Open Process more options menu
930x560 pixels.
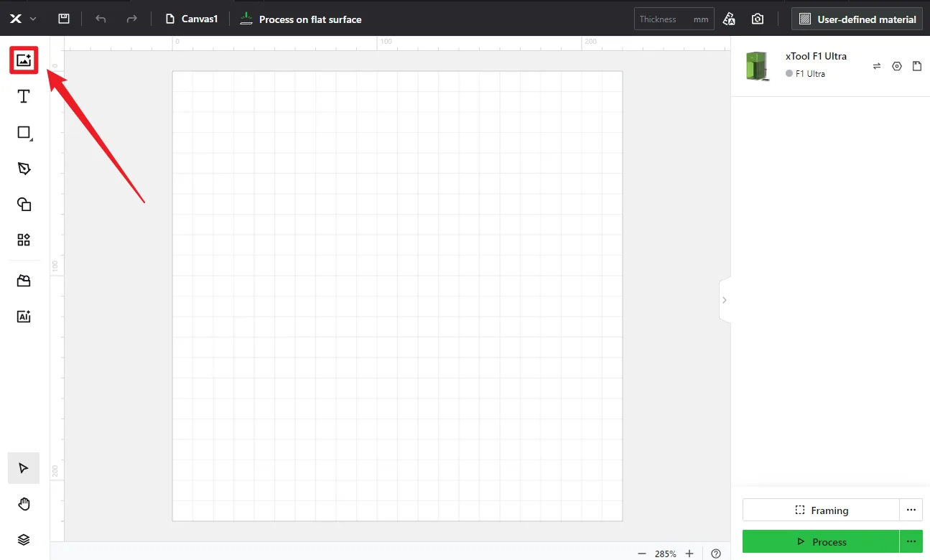(x=911, y=541)
